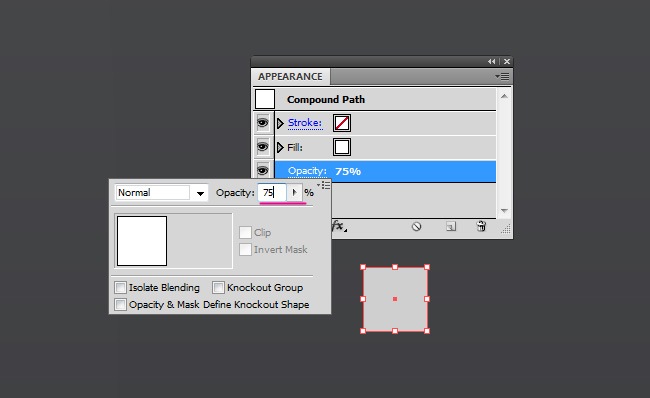Click the Appearance panel scroll up arrow
This screenshot has height=398, width=650.
tap(504, 96)
